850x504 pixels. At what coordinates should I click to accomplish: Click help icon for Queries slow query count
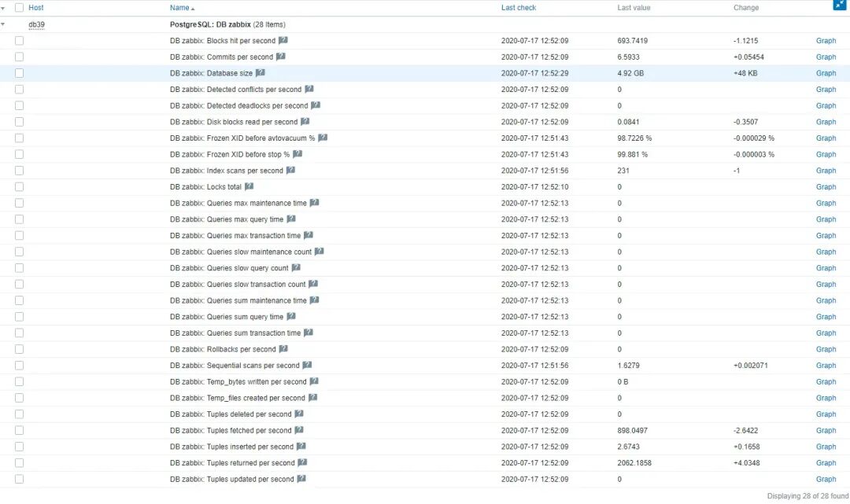(x=296, y=267)
